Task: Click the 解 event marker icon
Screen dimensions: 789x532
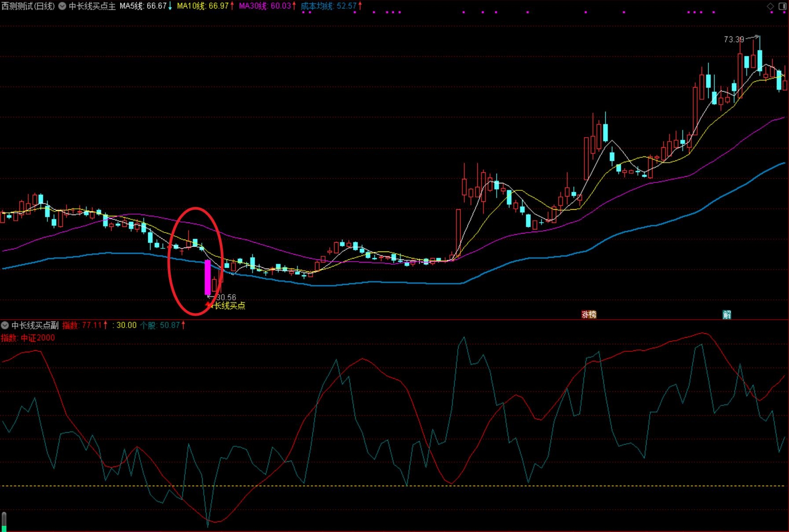Action: click(x=727, y=314)
